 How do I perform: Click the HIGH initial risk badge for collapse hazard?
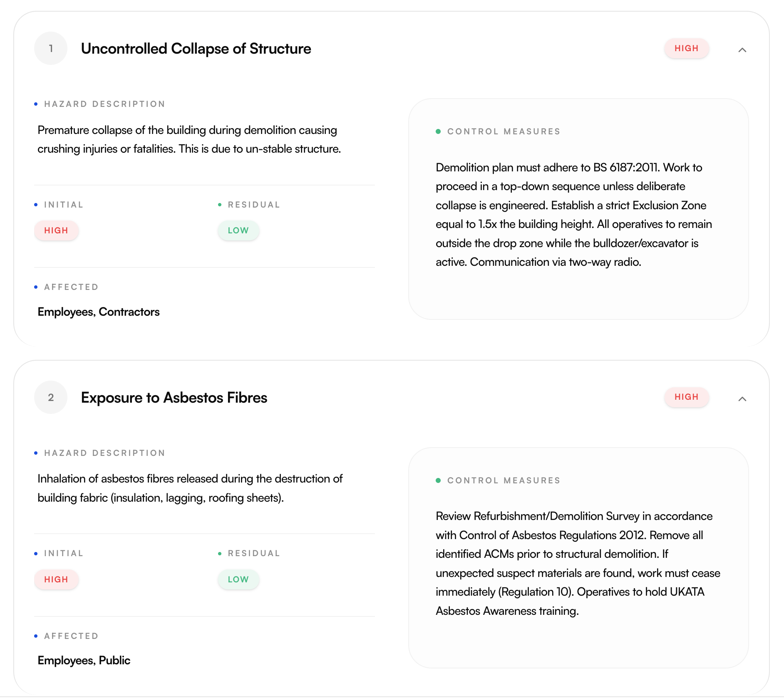pos(57,230)
